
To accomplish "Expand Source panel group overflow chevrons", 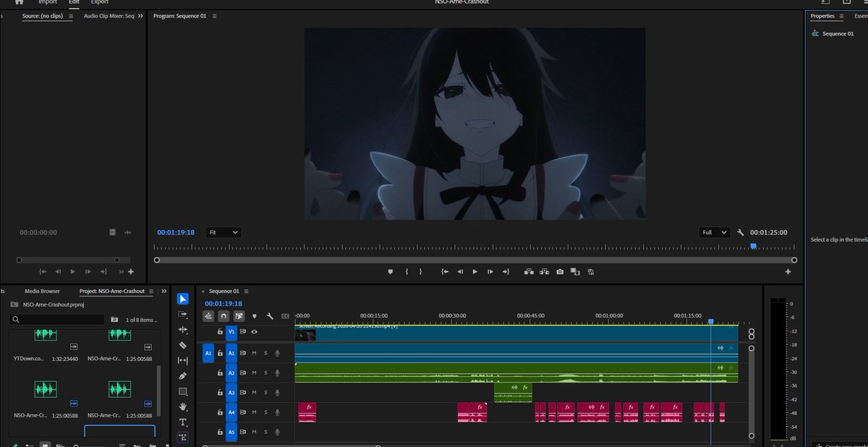I will (x=140, y=16).
